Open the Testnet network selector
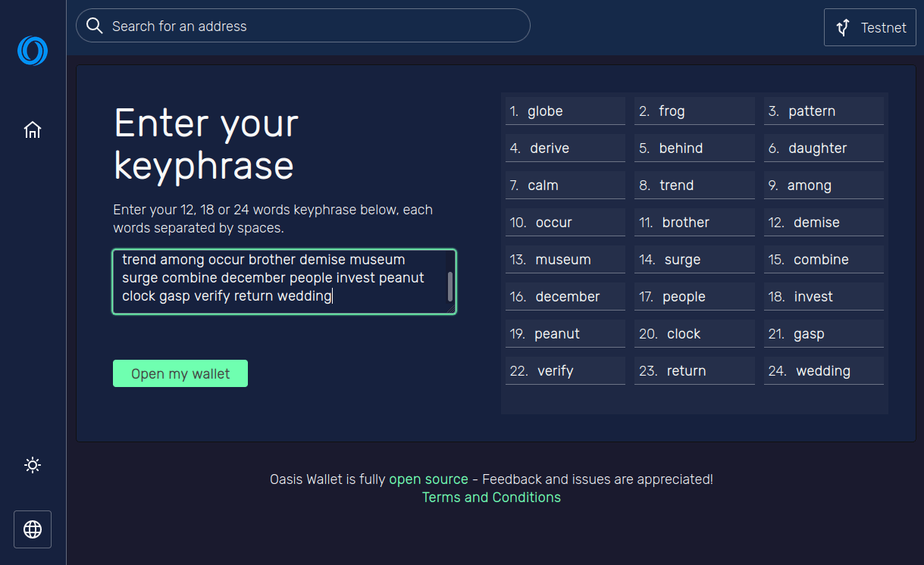Image resolution: width=924 pixels, height=565 pixels. [x=870, y=27]
